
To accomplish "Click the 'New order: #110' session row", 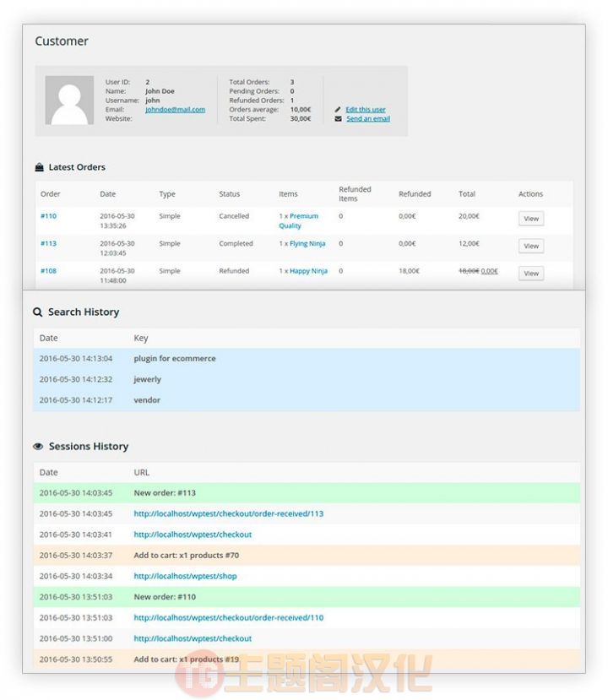I will coord(307,597).
